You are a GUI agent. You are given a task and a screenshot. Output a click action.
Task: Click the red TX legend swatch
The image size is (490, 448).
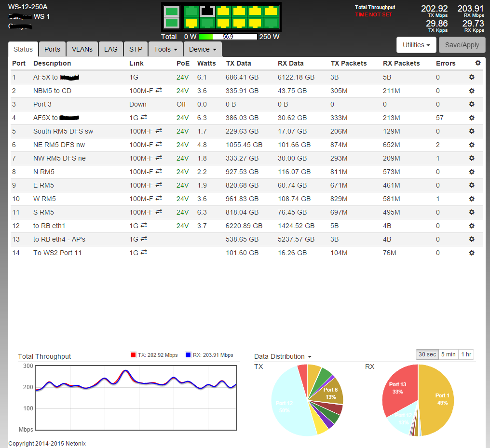133,355
